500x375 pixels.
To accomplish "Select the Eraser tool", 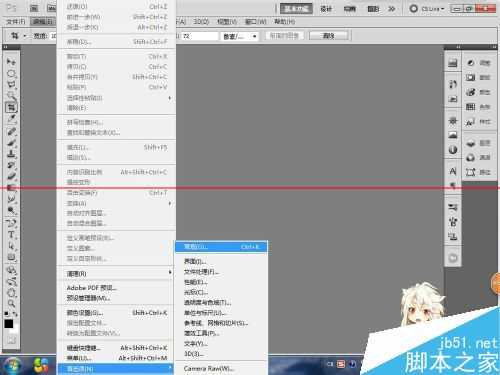I will pyautogui.click(x=11, y=176).
